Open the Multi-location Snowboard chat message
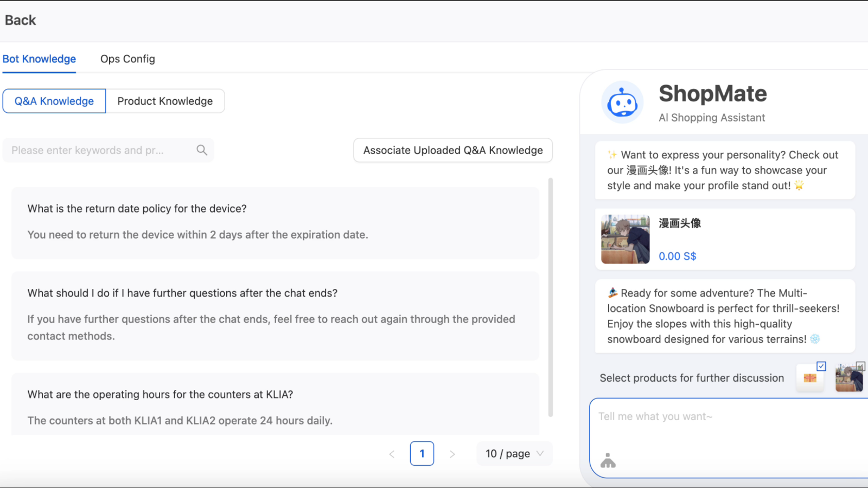Viewport: 868px width, 488px height. 725,316
